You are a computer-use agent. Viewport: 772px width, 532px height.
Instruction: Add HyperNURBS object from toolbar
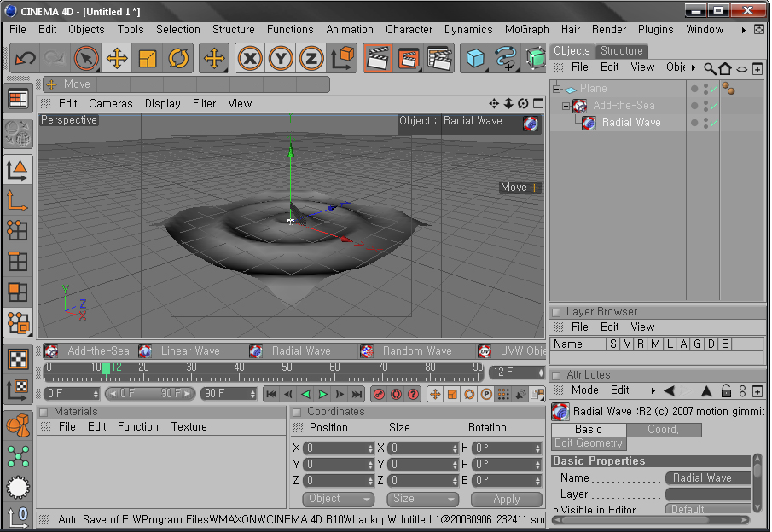(536, 59)
